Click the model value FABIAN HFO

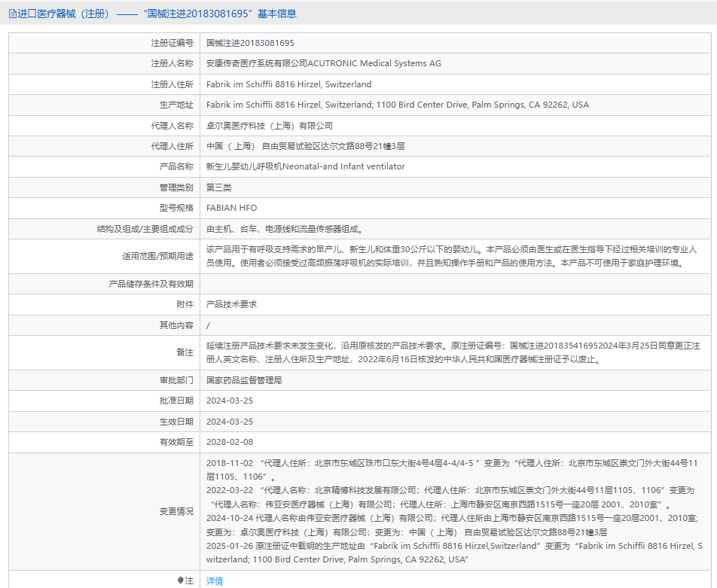click(231, 208)
